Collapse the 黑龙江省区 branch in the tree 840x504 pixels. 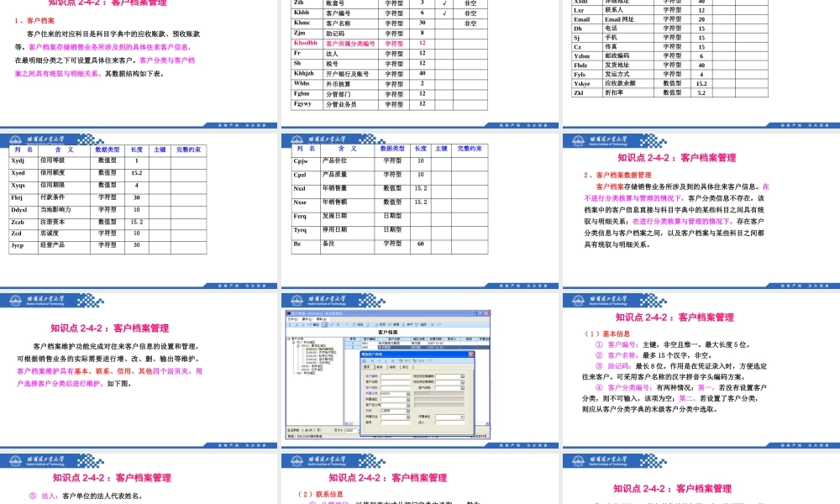298,346
